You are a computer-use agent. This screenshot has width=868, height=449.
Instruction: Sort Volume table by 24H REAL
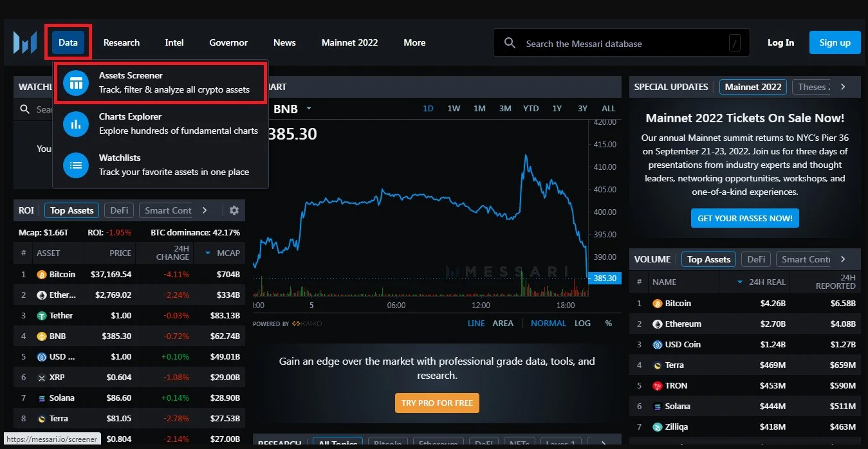pos(762,282)
